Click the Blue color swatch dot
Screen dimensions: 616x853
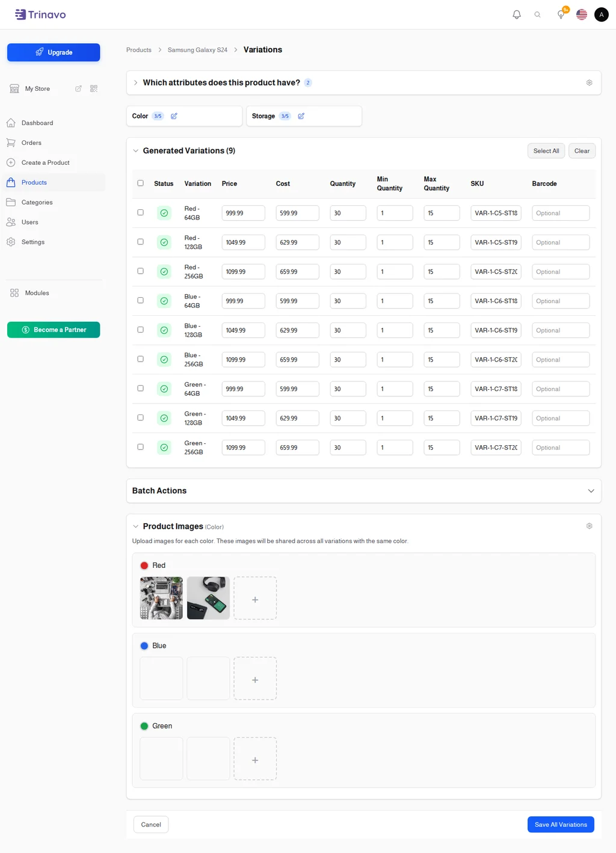[144, 645]
